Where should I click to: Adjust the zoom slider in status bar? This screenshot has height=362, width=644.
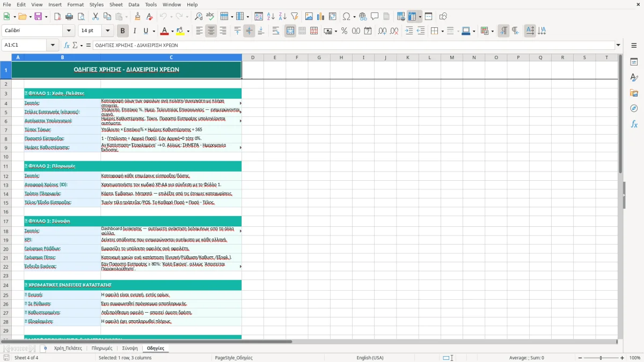click(x=601, y=358)
